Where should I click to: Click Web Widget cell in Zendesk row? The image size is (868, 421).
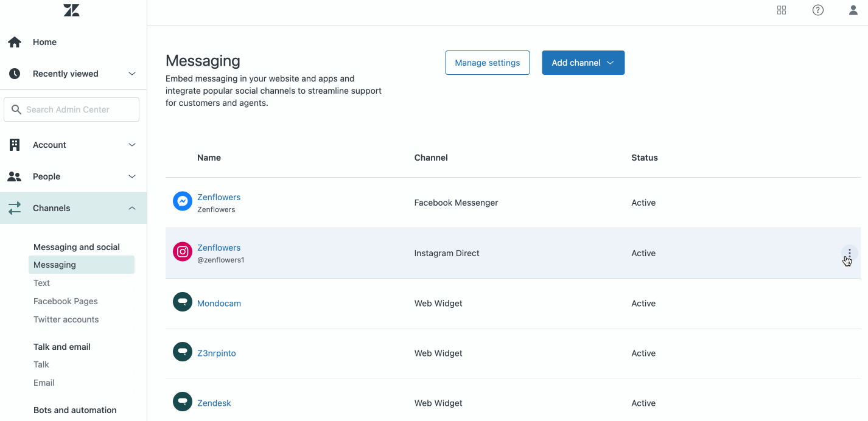tap(438, 403)
